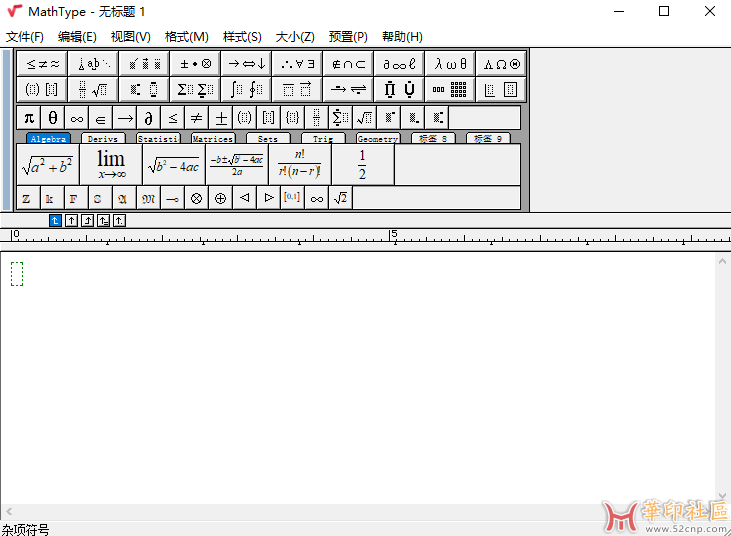The width and height of the screenshot is (731, 536).
Task: Switch to the Geometry tab
Action: (x=378, y=138)
